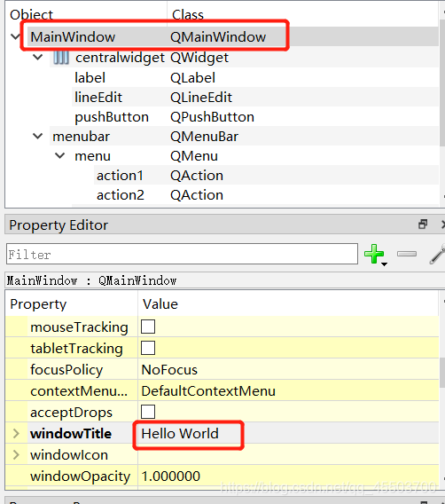445x504 pixels.
Task: Click the centralwidget layout icon
Action: [61, 58]
